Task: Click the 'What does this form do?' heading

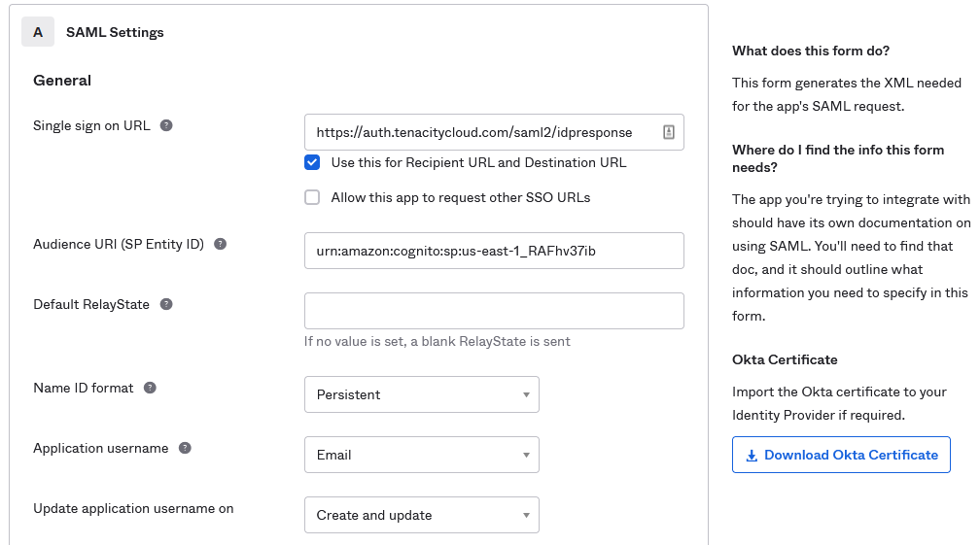Action: 811,51
